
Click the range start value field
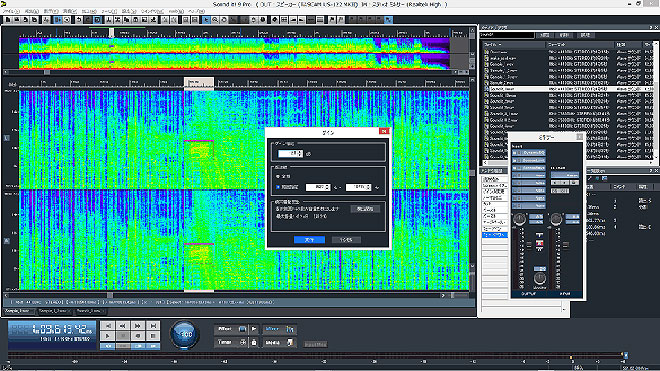click(x=316, y=187)
